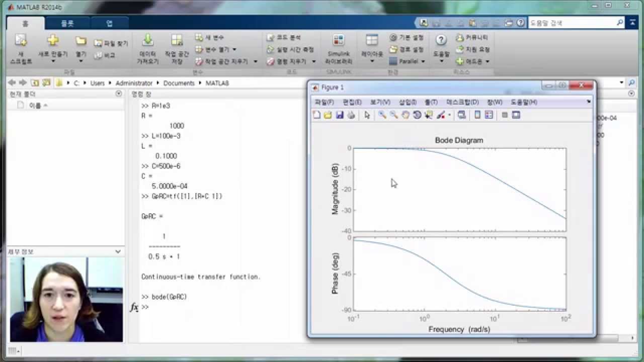Click Request Support (지원 요청)
This screenshot has height=362, width=644.
473,50
